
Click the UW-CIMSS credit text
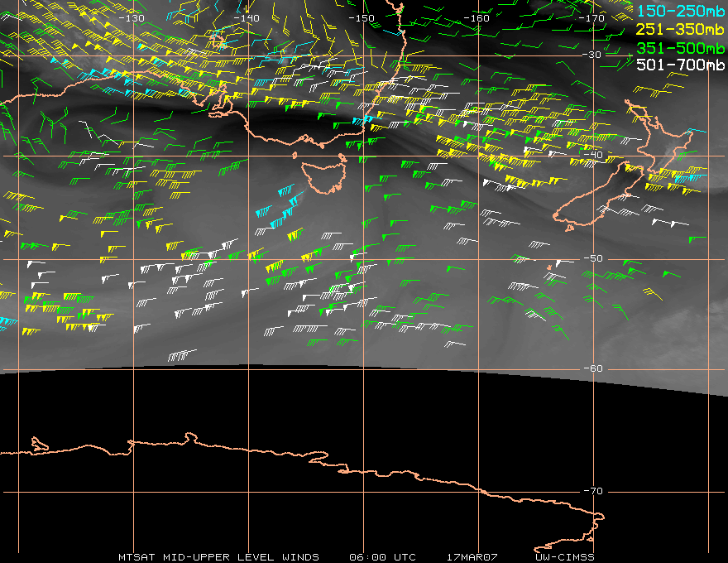click(564, 557)
